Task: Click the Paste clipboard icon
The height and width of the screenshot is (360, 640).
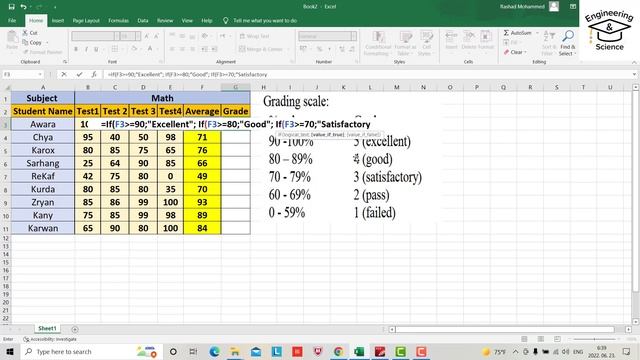Action: click(12, 37)
